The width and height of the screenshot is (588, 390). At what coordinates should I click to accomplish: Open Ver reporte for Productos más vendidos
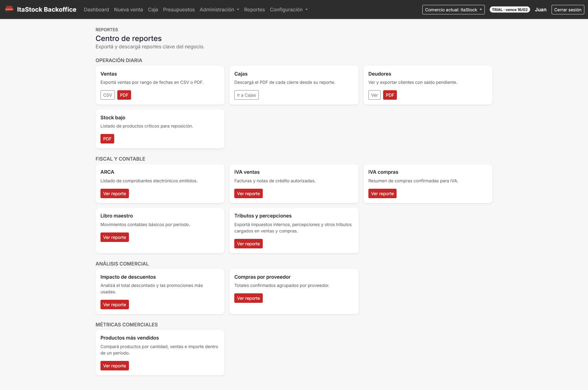(x=115, y=366)
